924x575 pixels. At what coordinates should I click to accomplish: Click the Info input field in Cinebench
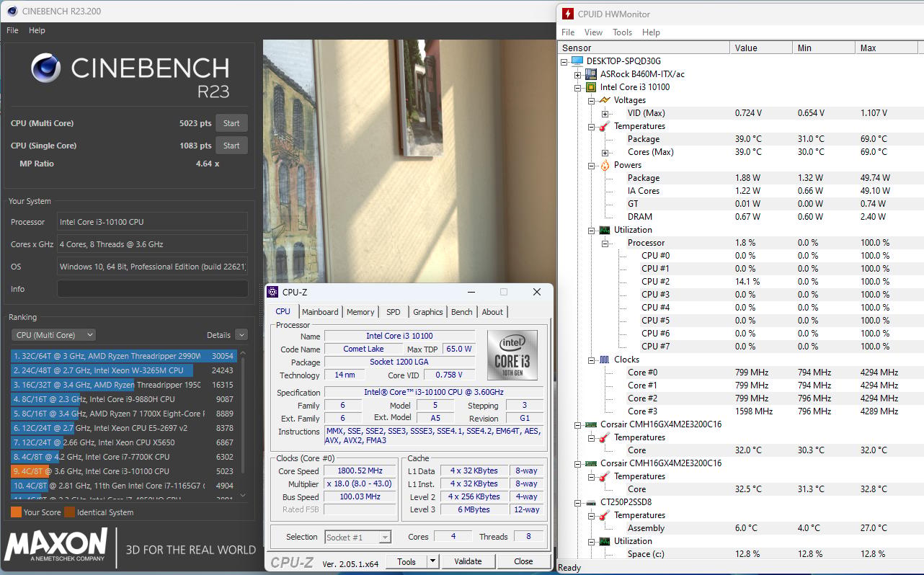152,289
